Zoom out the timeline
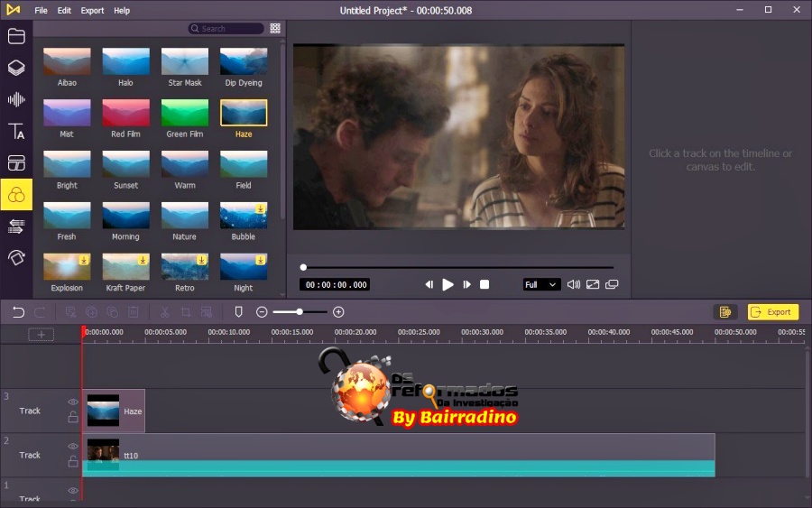 262,312
